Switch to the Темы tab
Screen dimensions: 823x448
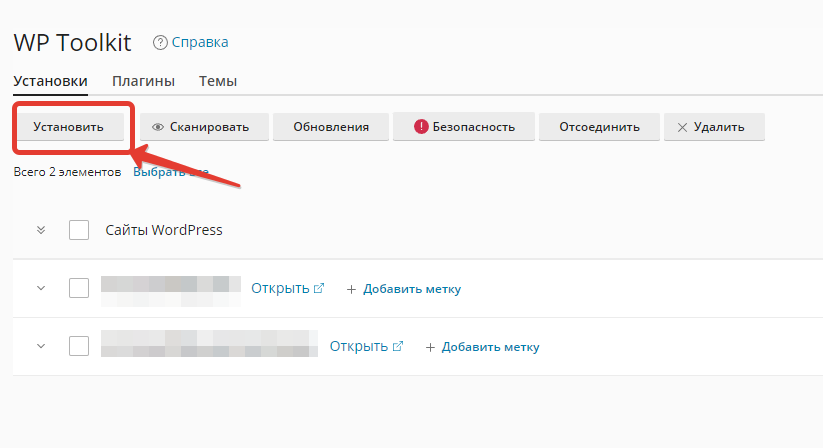[218, 81]
